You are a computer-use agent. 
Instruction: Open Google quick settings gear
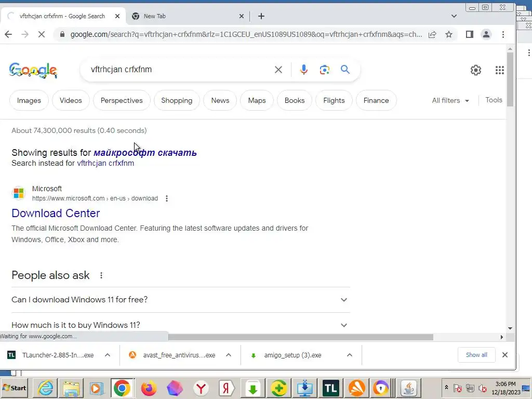pyautogui.click(x=476, y=70)
